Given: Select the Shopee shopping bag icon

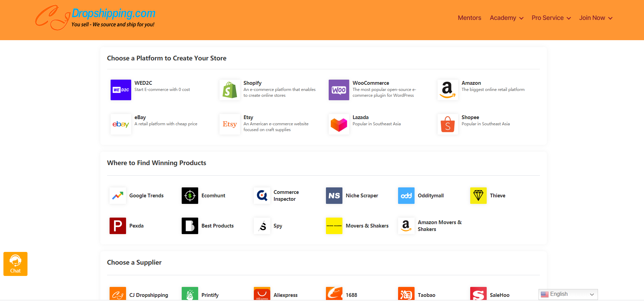Looking at the screenshot, I should (x=448, y=124).
